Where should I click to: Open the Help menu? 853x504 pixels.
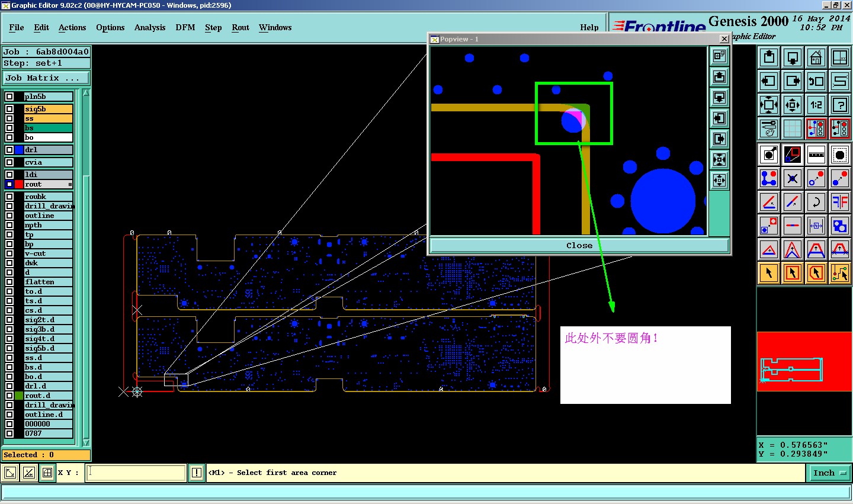pos(589,27)
